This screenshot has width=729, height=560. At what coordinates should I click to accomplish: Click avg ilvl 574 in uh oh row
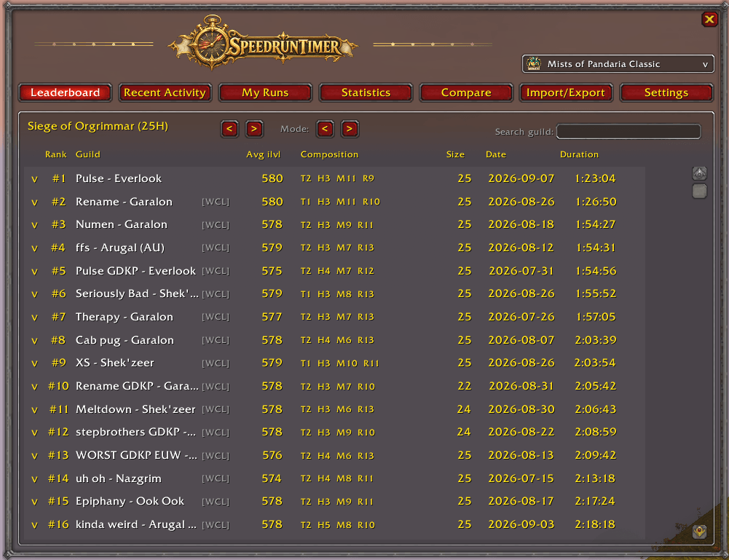[x=272, y=478]
